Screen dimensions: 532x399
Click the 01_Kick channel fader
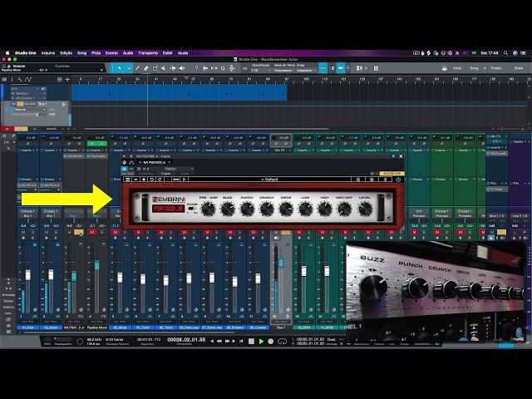(x=28, y=275)
